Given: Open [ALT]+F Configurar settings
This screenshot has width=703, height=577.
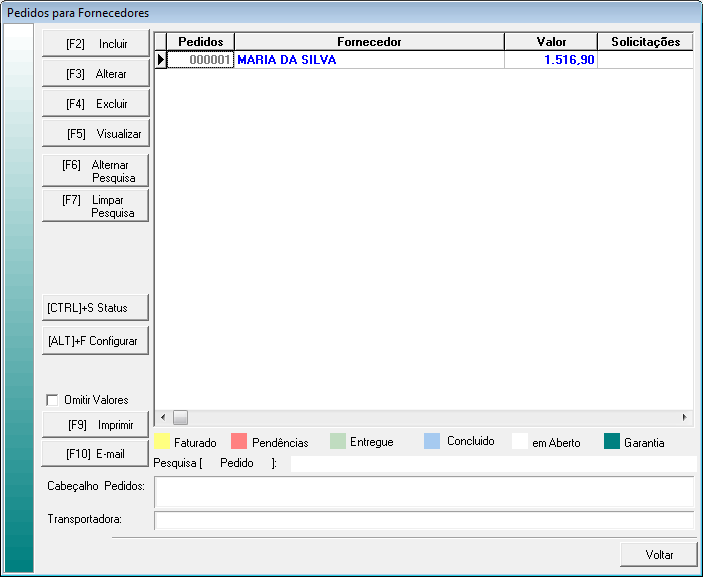Looking at the screenshot, I should [96, 341].
